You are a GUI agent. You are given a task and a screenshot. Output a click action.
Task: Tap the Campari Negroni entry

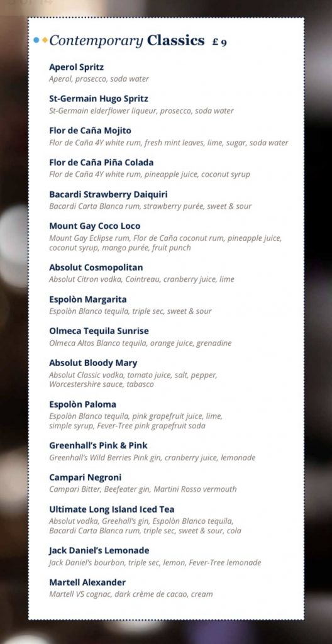(85, 478)
